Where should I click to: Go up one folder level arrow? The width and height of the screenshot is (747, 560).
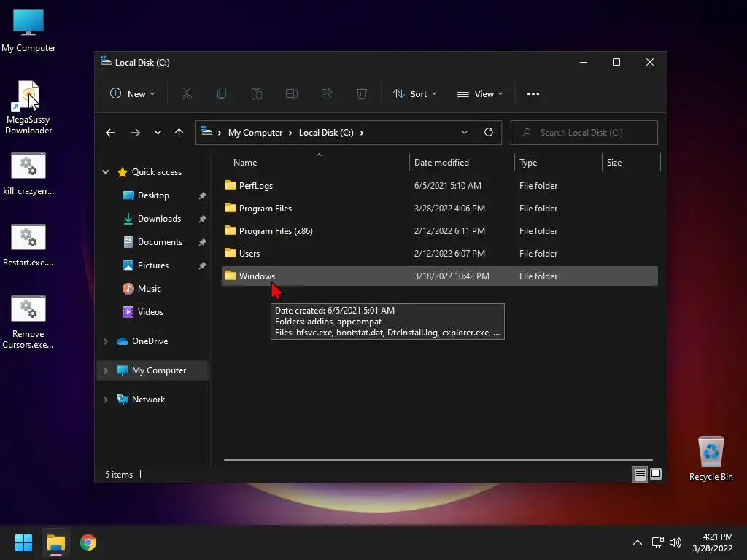point(179,133)
